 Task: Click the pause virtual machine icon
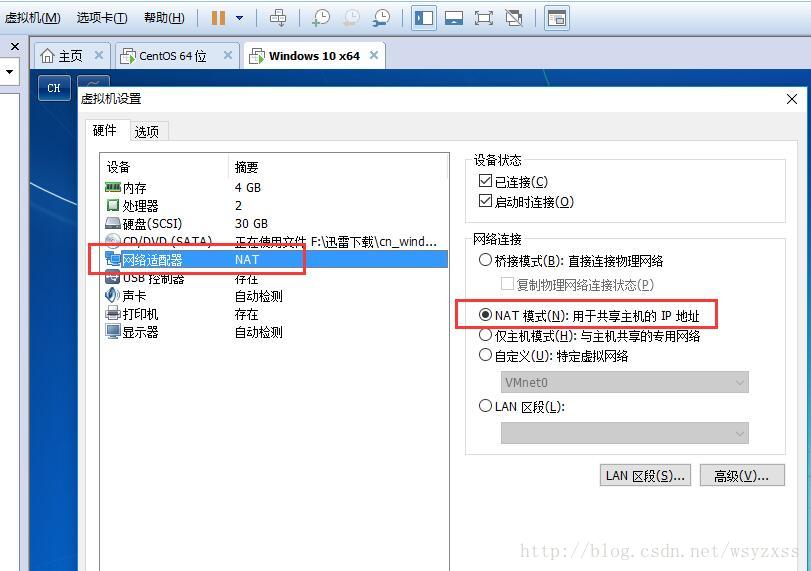pos(218,18)
